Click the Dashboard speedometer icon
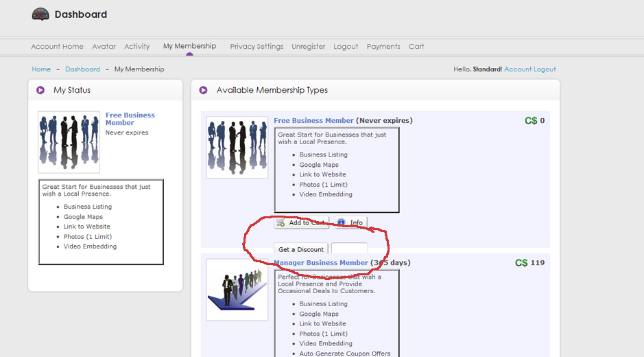Screen dimensions: 644x357 pos(40,14)
